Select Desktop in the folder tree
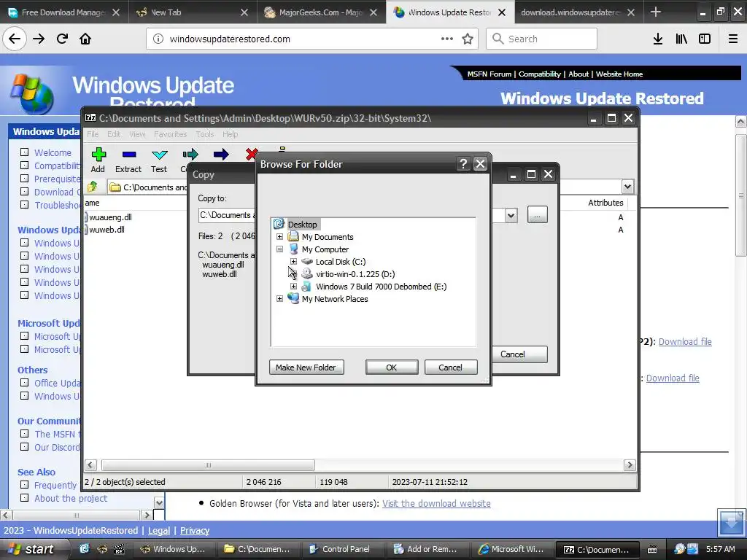This screenshot has height=560, width=747. tap(302, 225)
